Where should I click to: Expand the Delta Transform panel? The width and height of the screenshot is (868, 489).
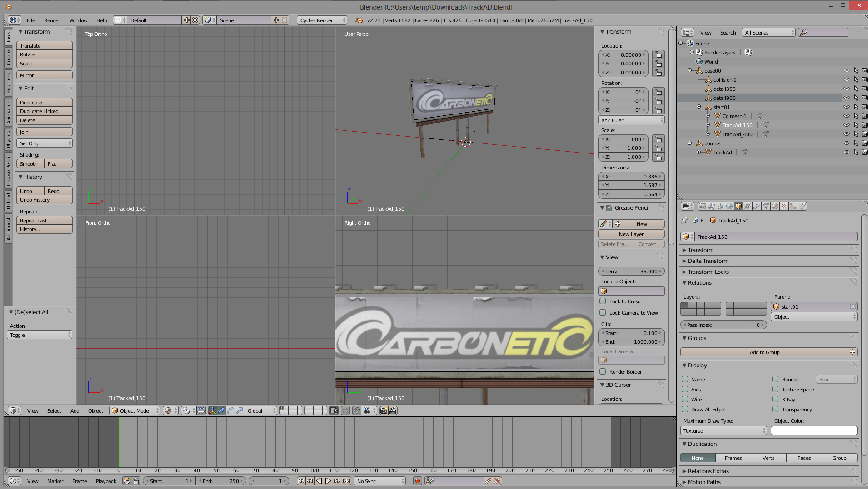(x=708, y=261)
